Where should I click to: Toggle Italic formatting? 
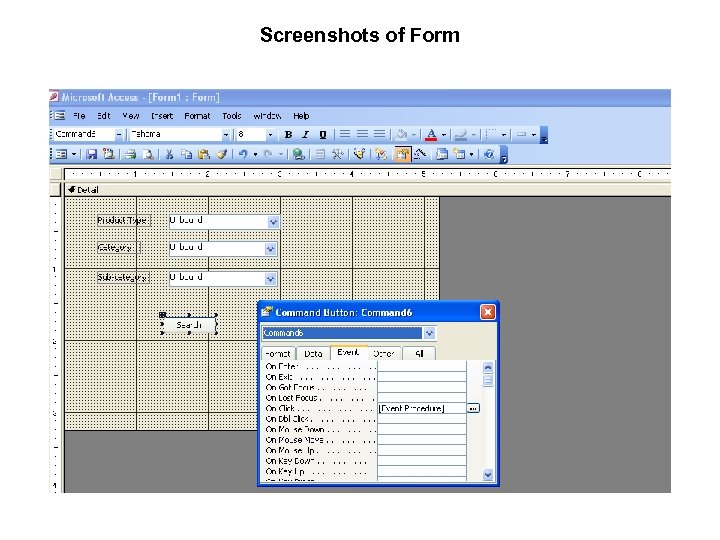(305, 135)
